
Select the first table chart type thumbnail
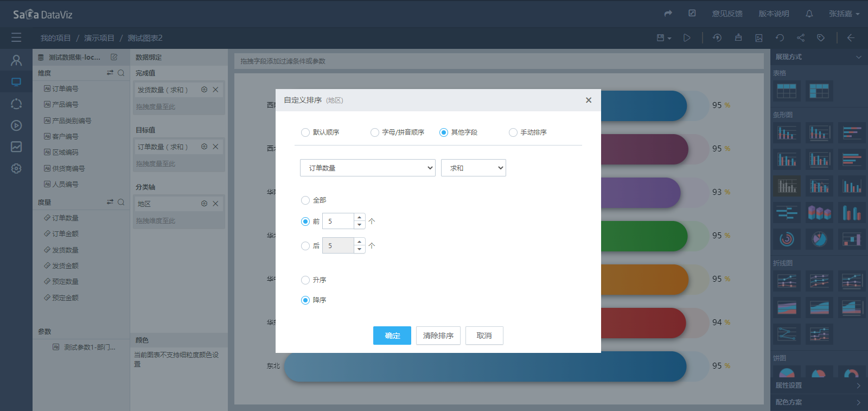(x=787, y=91)
